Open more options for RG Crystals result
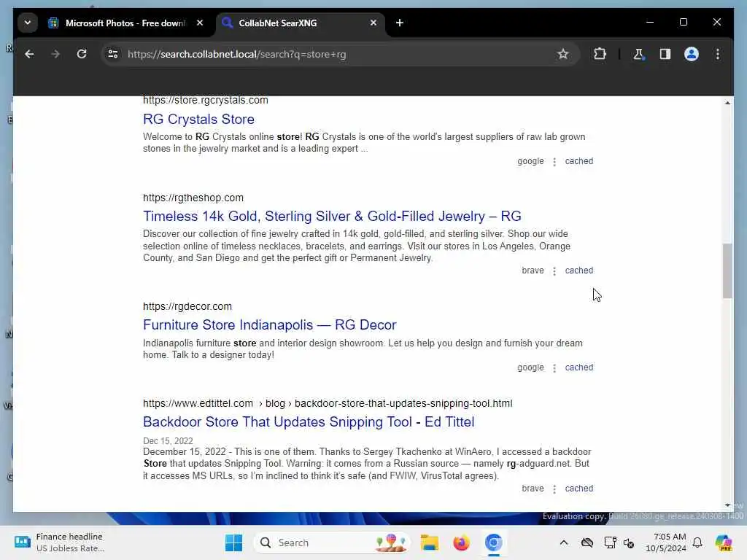The image size is (747, 560). tap(554, 162)
